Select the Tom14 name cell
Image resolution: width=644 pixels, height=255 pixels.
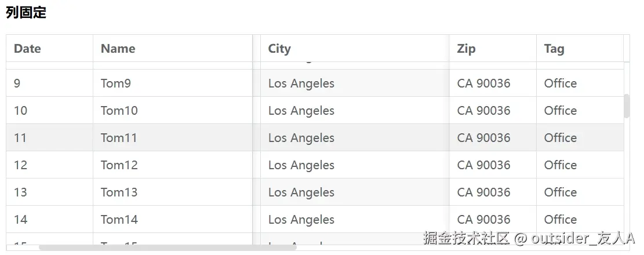pos(119,219)
